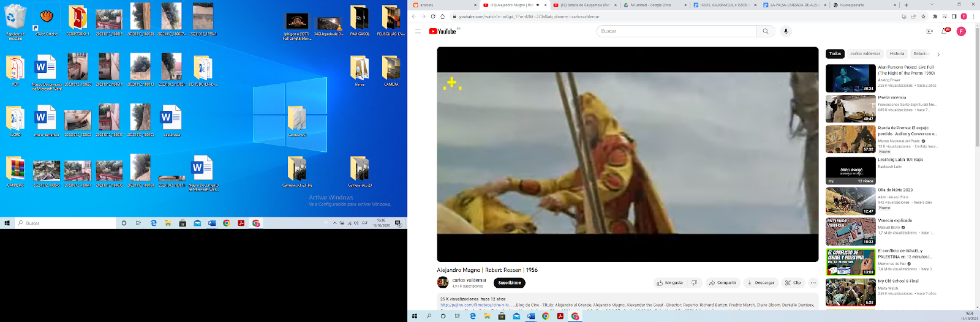Screen dimensions: 980x322
Task: Open carlos valdemar channel name link
Action: [469, 280]
